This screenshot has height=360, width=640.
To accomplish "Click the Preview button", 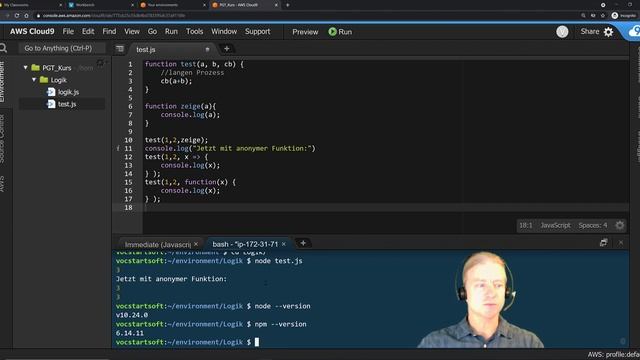I will point(305,32).
